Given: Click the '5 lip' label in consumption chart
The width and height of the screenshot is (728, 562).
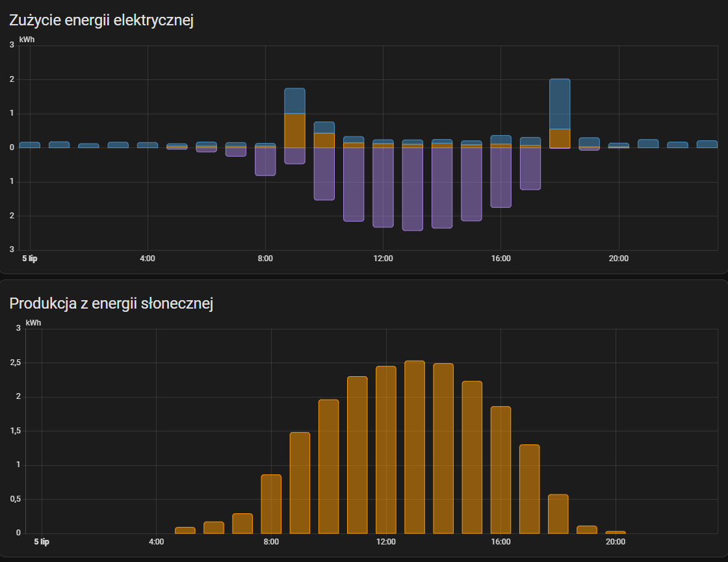Looking at the screenshot, I should point(30,259).
